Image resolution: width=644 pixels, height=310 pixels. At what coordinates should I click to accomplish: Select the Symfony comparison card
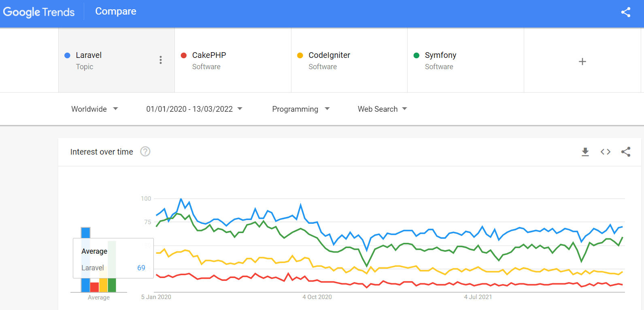click(x=465, y=60)
